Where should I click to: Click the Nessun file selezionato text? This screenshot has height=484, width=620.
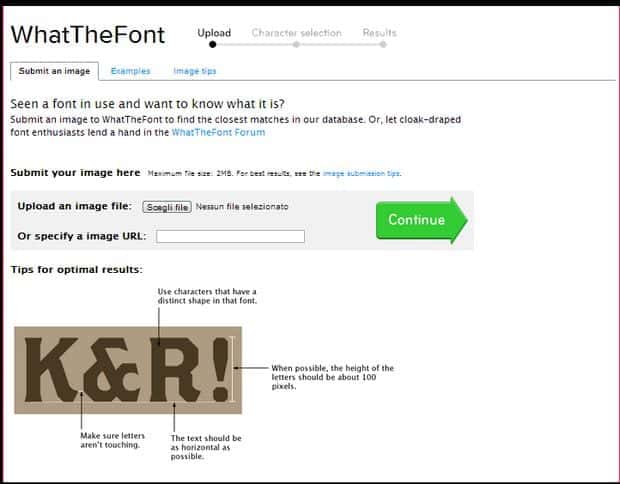(x=242, y=207)
